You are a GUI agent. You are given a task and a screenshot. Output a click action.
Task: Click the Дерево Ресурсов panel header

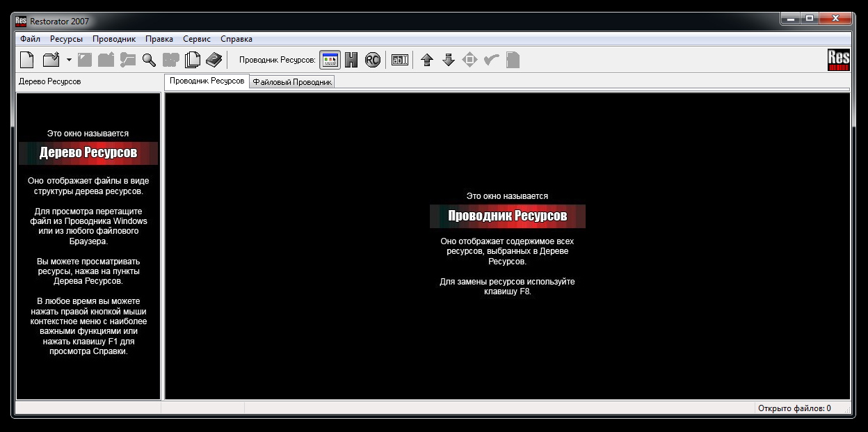tap(50, 81)
